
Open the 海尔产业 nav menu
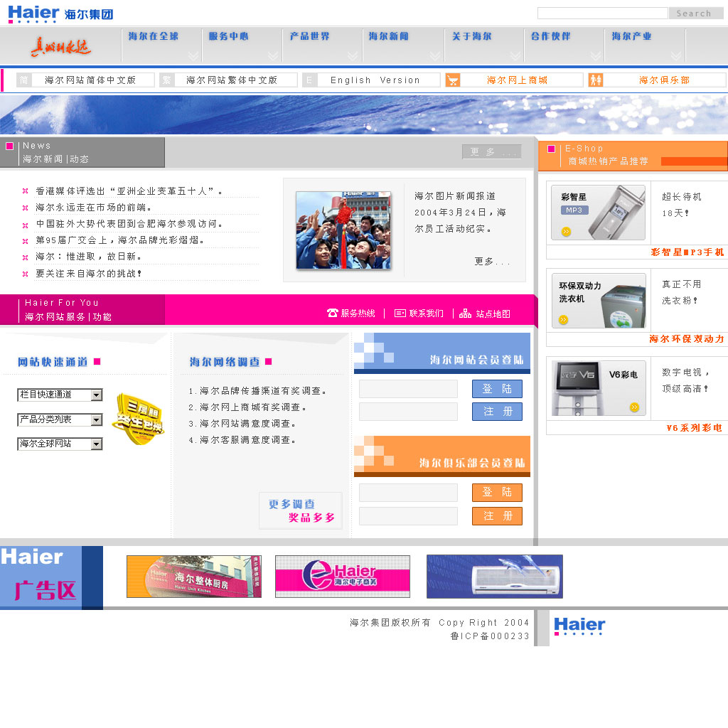631,36
